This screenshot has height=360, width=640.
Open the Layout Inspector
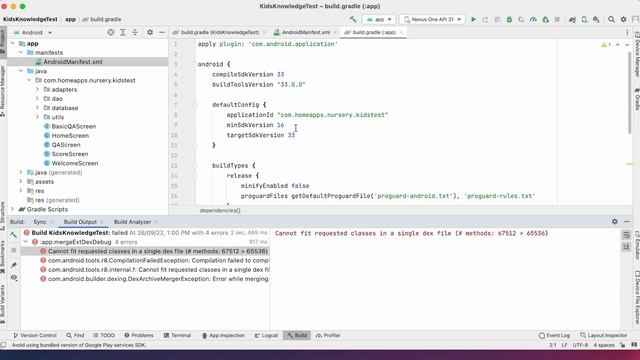coord(603,335)
